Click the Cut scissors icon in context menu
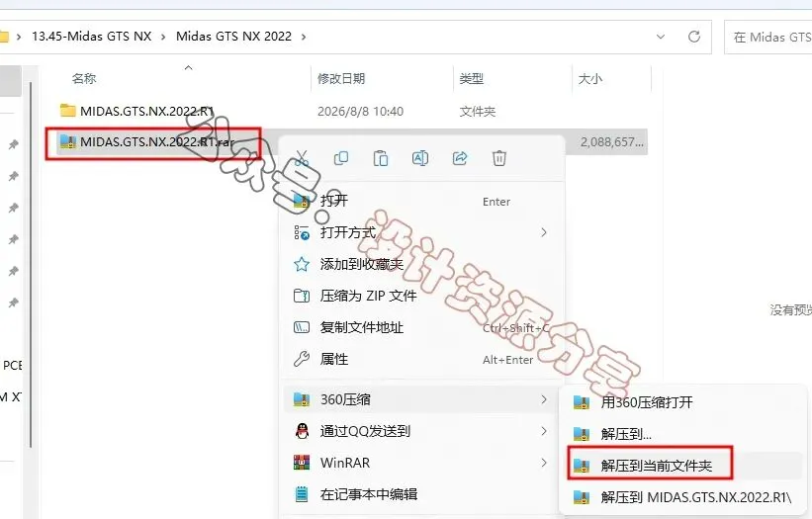Screen dimensions: 812x519 pos(302,158)
